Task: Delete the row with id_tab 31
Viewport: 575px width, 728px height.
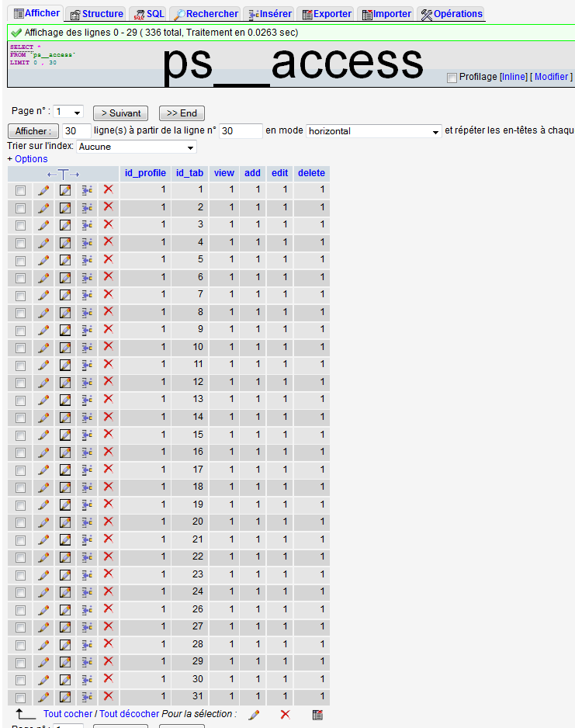Action: tap(108, 696)
